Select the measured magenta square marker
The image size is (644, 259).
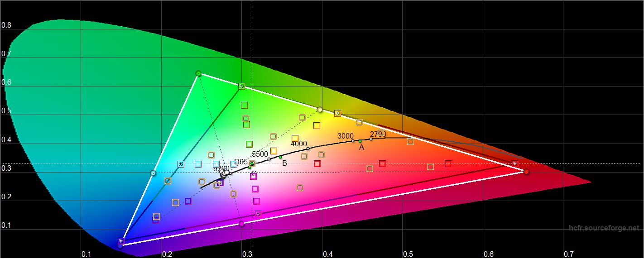pos(258,213)
